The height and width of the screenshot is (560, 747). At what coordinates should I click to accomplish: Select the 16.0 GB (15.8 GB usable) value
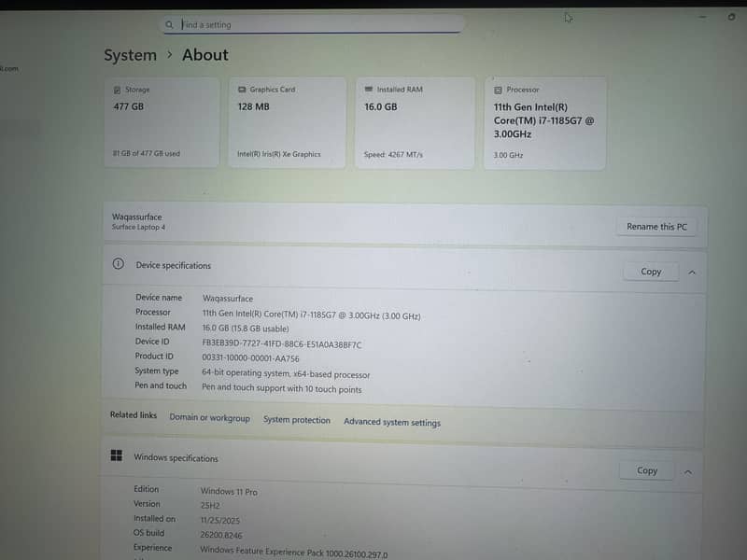[x=246, y=329]
